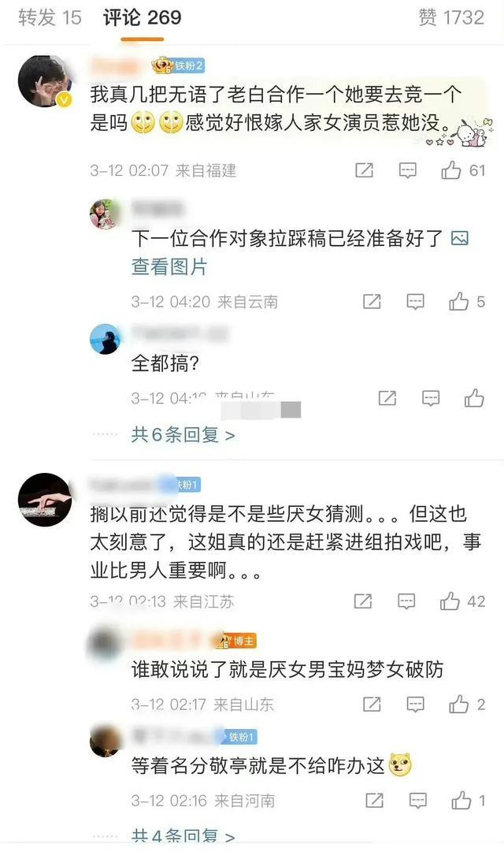Like the Yunnan reply with 5 likes
Viewport: 504px width, 852px height.
point(459,301)
